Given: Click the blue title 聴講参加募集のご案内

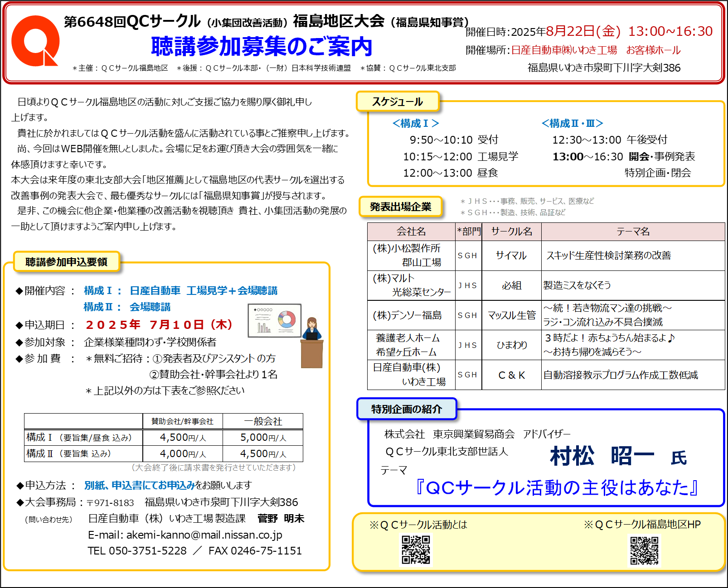Looking at the screenshot, I should click(262, 46).
